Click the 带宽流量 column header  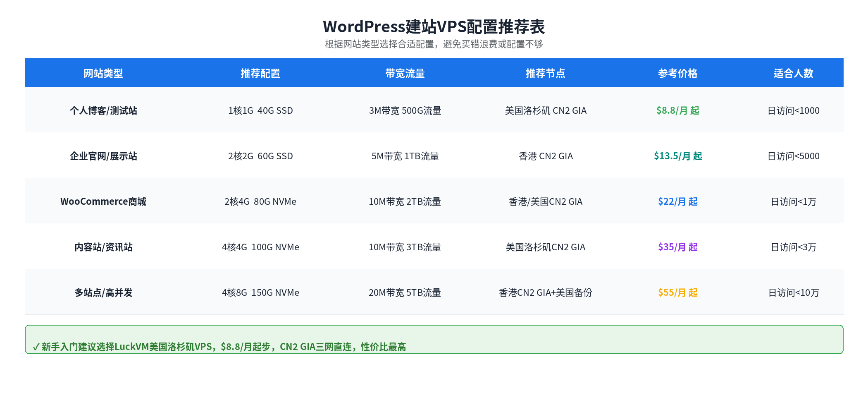coord(405,73)
